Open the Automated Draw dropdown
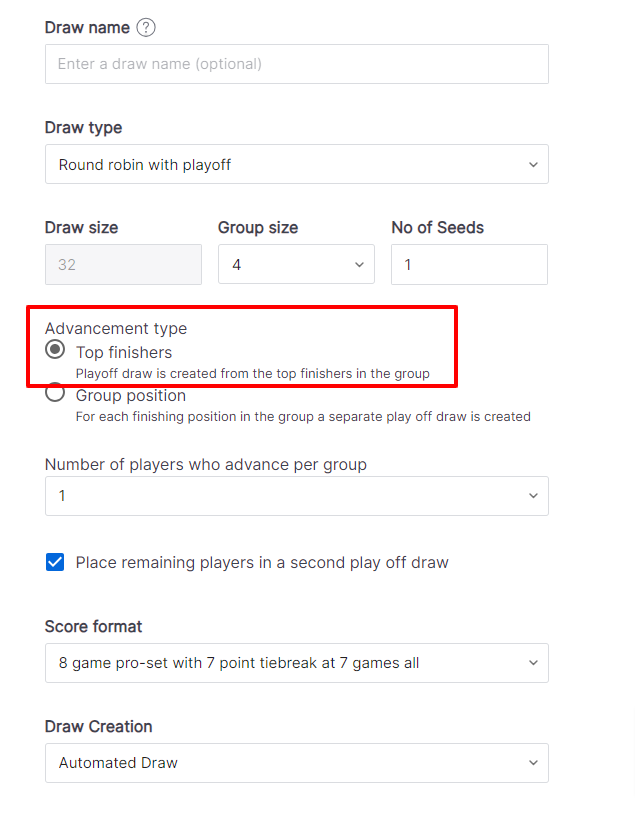This screenshot has width=635, height=815. click(297, 763)
